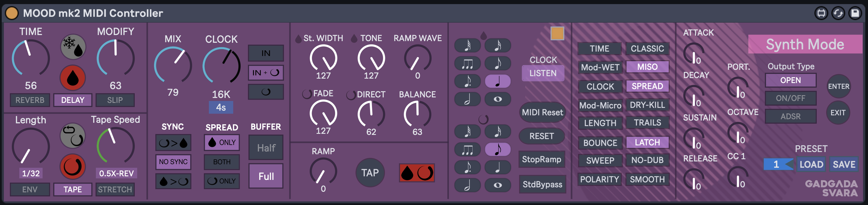Toggle the CLOCK LISTEN switch
Viewport: 868px width, 205px height.
(x=543, y=73)
